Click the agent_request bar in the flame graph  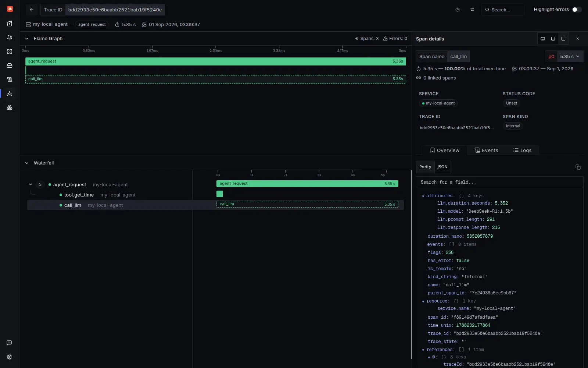(x=216, y=61)
